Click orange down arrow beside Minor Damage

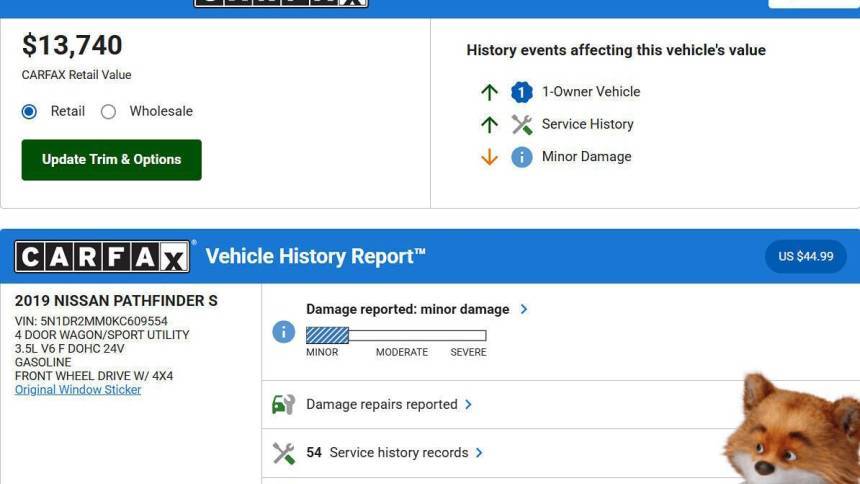pos(489,157)
